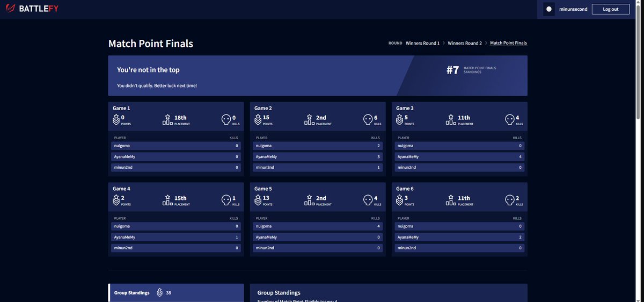Click the Game 2 card title
Image resolution: width=644 pixels, height=302 pixels.
pyautogui.click(x=263, y=108)
